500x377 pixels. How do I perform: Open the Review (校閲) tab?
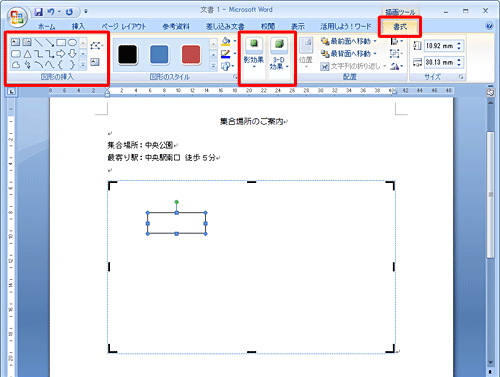268,27
